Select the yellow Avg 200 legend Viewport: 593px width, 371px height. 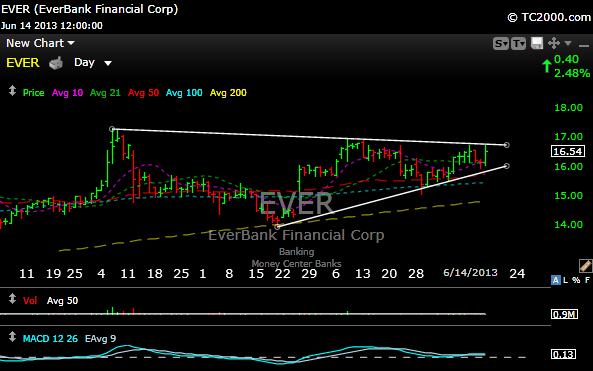coord(228,93)
